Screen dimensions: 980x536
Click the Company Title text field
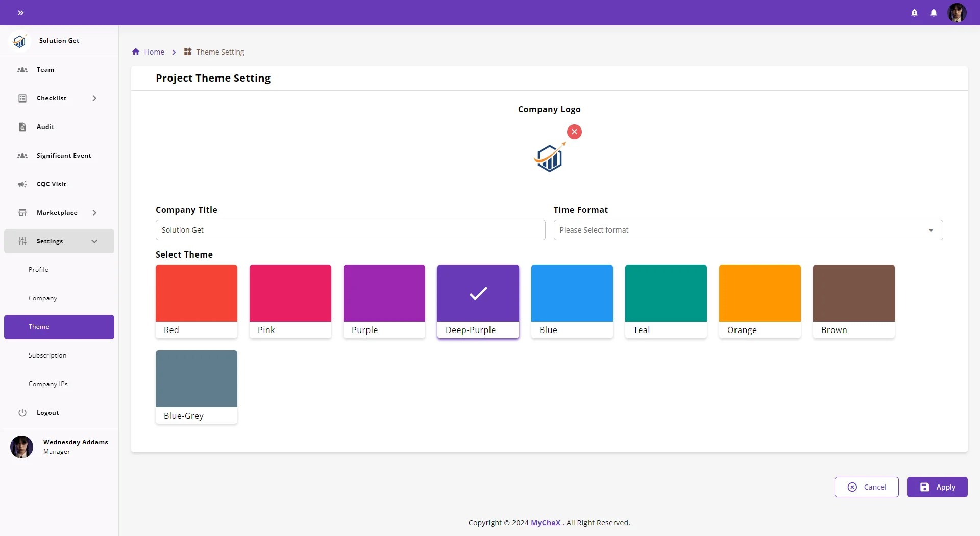[x=350, y=230]
